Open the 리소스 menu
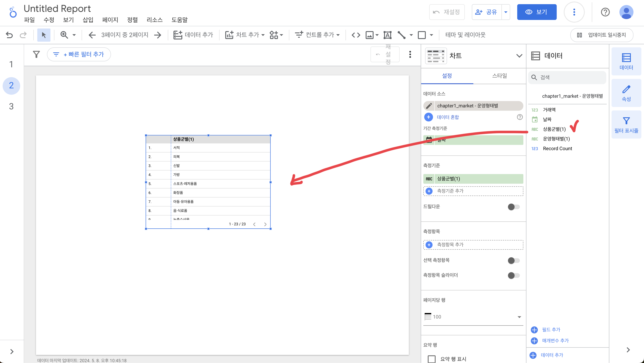This screenshot has height=363, width=644. [x=154, y=20]
